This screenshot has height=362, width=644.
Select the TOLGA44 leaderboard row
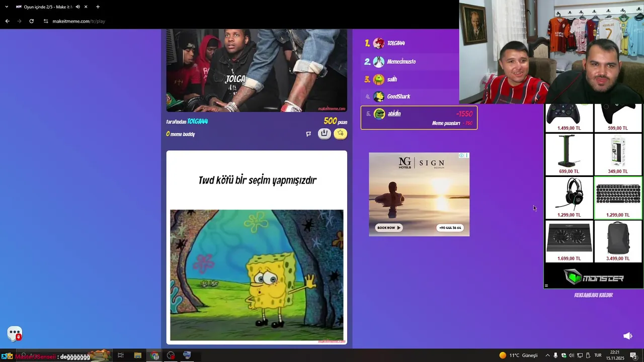click(x=410, y=44)
